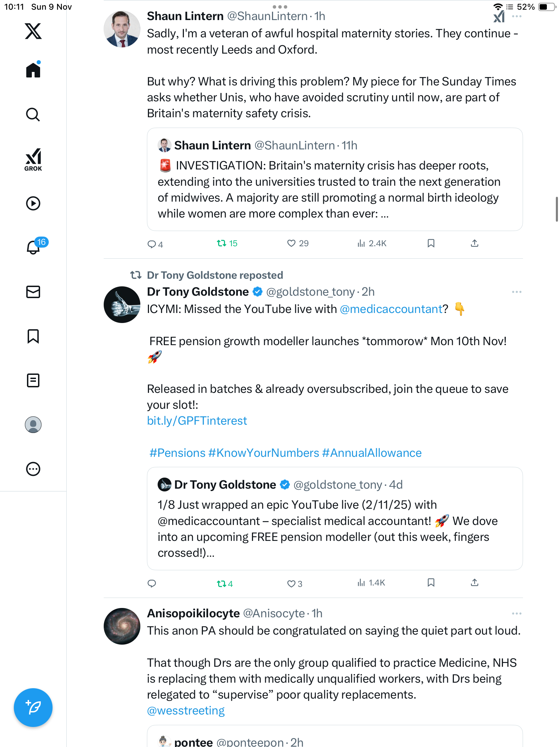The image size is (560, 747).
Task: Bookmark Dr Tony Goldstone's pension post
Action: click(431, 583)
